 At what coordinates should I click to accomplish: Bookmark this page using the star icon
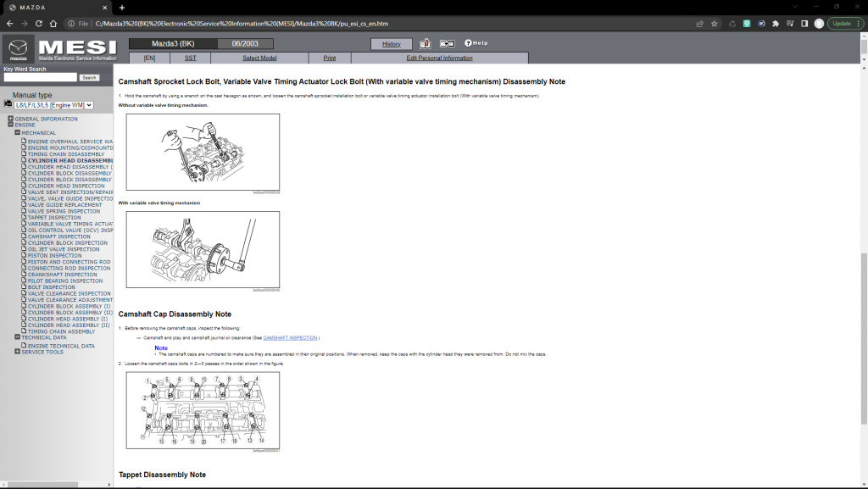click(x=715, y=24)
